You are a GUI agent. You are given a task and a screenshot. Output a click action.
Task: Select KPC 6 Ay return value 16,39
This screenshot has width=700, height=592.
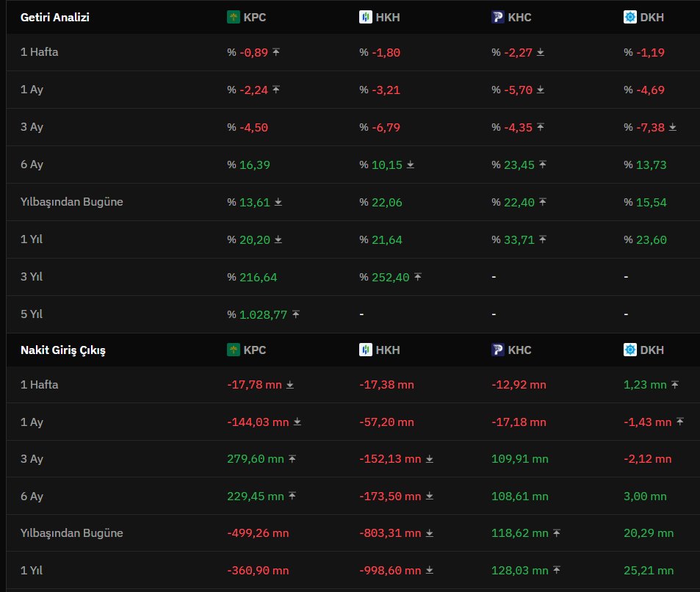coord(254,165)
